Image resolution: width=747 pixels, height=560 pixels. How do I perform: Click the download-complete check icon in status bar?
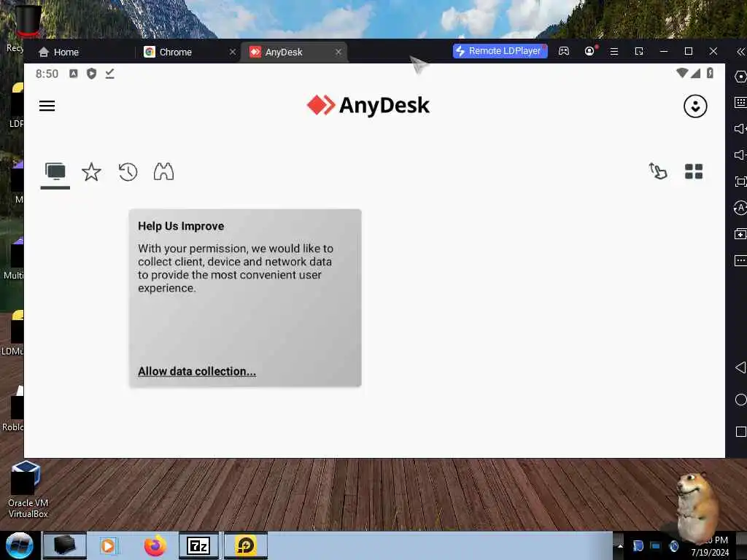tap(109, 74)
